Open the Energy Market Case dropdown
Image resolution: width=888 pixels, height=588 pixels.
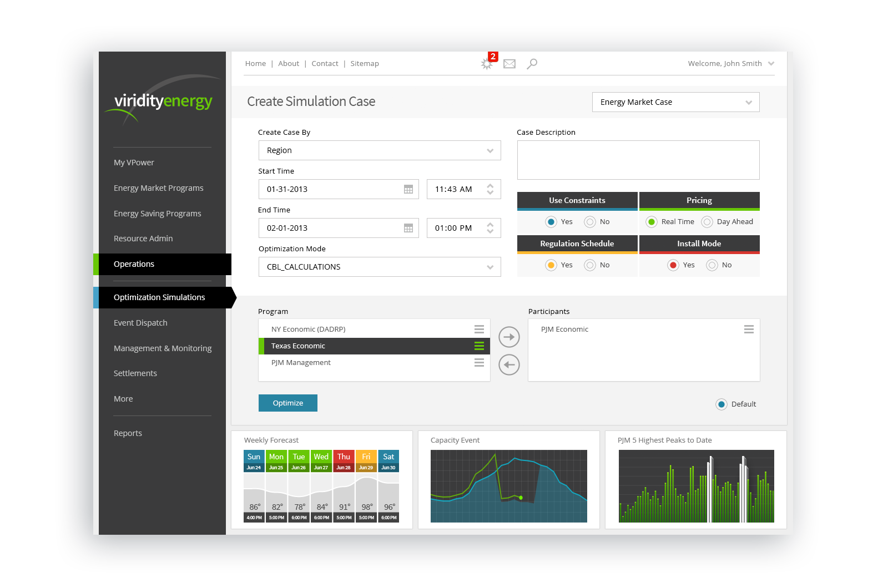pos(675,102)
